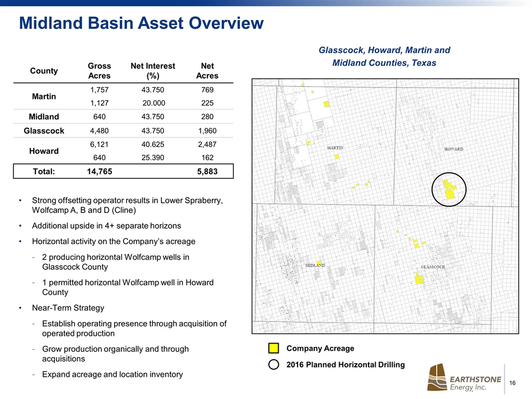Click the Net Acres column header
This screenshot has height=399, width=532.
coord(207,70)
